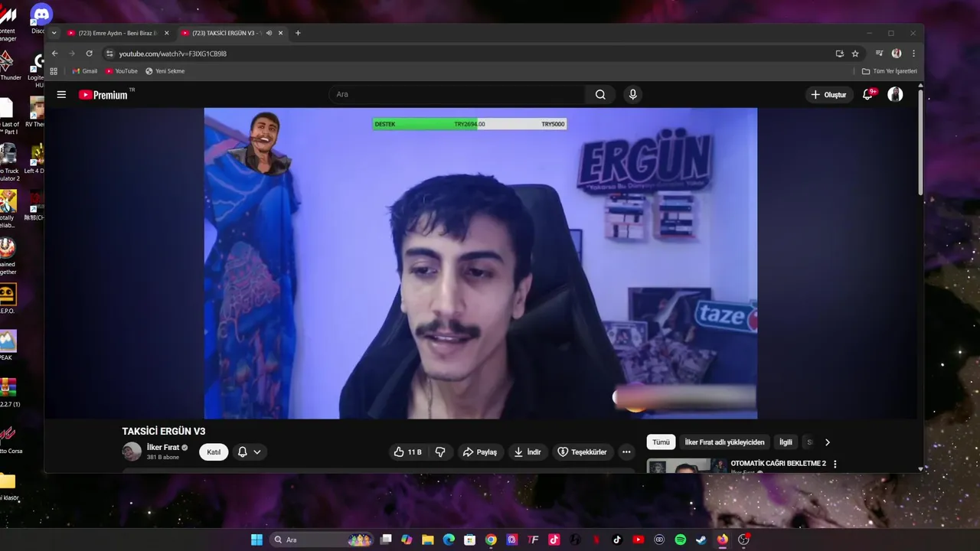The width and height of the screenshot is (980, 551).
Task: Open Netflix from the taskbar
Action: pos(596,540)
